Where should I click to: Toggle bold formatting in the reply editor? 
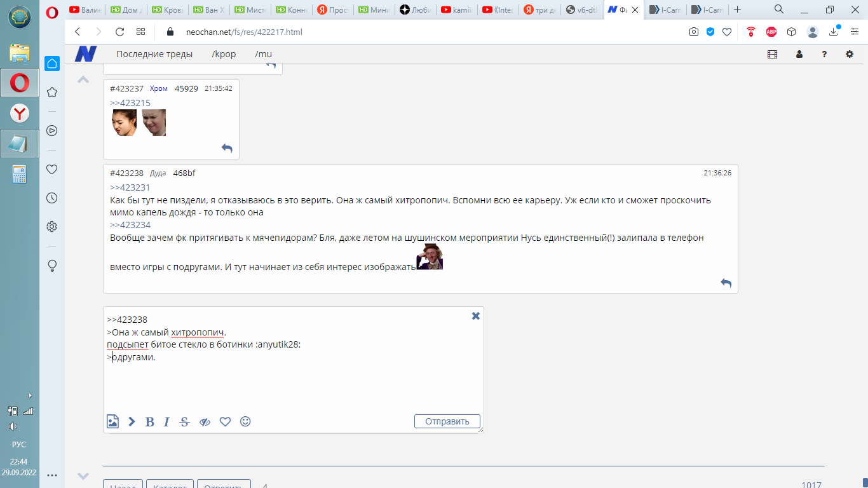pyautogui.click(x=150, y=422)
